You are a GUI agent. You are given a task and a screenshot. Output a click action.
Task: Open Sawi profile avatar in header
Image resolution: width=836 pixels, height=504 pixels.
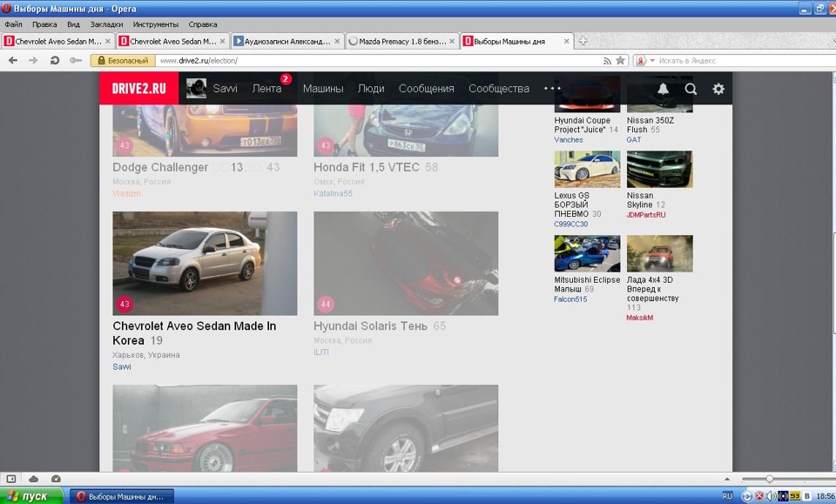point(196,89)
